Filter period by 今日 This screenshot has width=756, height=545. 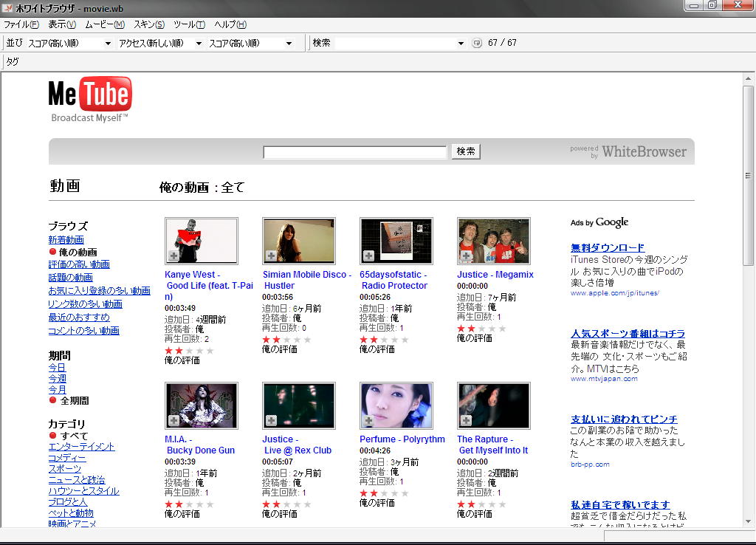57,368
